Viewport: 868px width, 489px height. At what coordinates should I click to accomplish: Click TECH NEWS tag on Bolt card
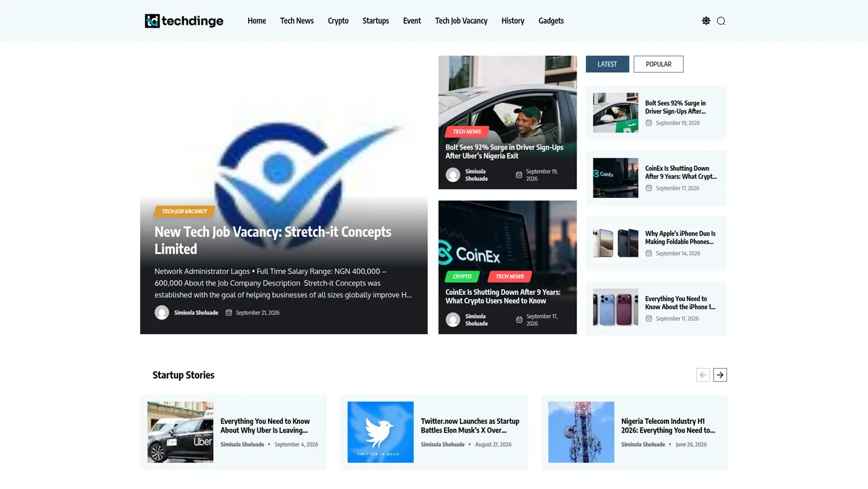click(467, 132)
